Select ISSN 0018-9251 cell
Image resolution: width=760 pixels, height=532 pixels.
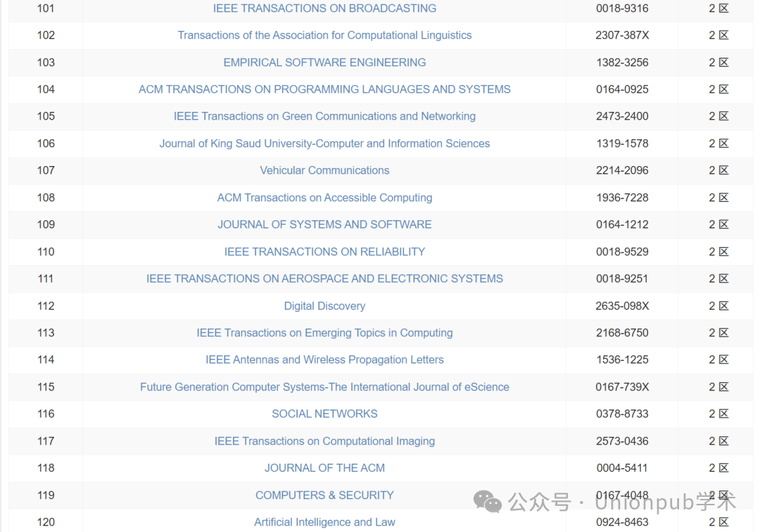[622, 279]
